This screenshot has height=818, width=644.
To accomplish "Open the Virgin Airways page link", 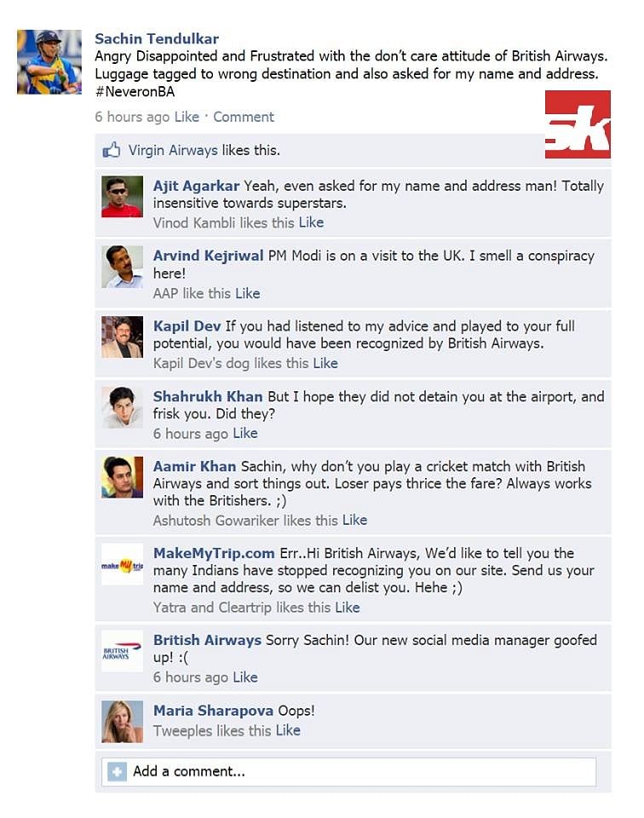I will 173,150.
